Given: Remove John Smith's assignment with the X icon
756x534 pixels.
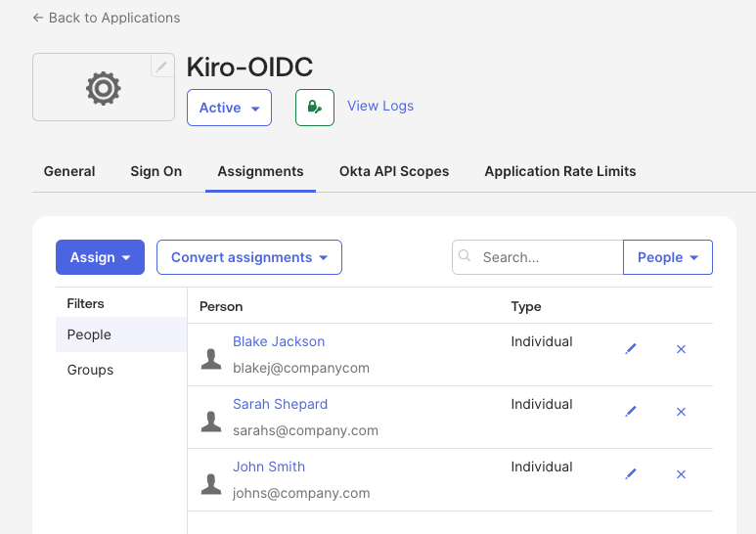Looking at the screenshot, I should (681, 474).
